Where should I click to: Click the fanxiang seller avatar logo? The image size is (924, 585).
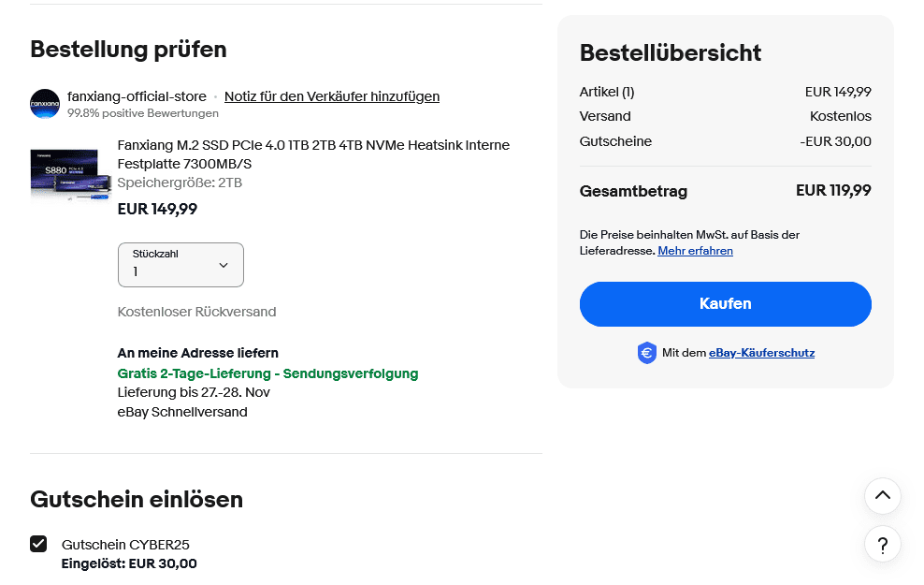click(45, 104)
